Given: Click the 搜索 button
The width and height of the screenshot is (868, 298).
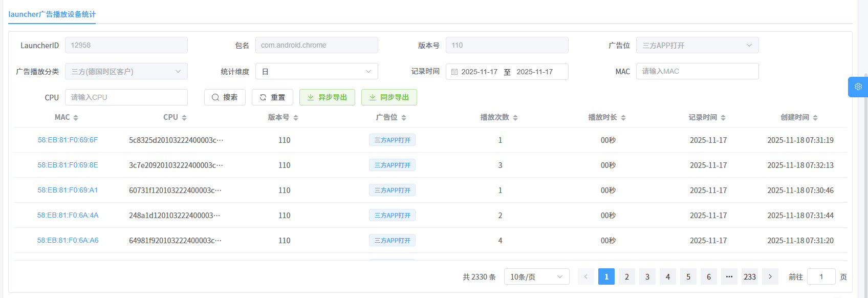Looking at the screenshot, I should pyautogui.click(x=225, y=97).
